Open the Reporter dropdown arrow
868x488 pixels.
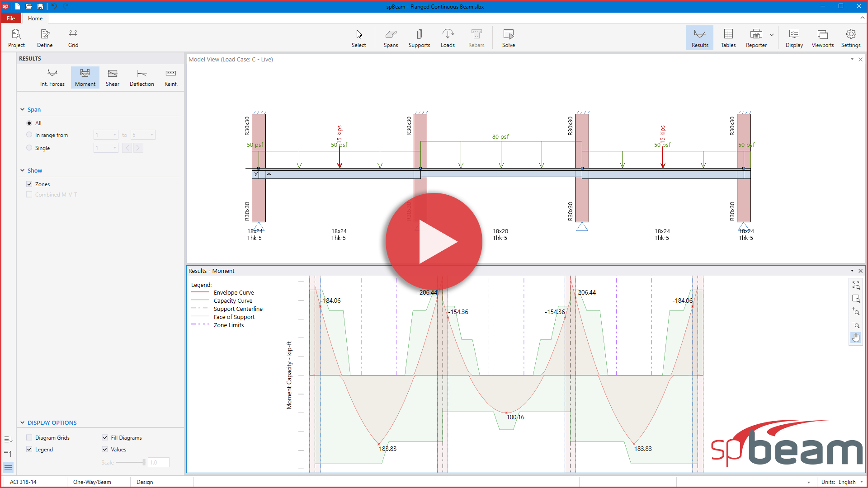click(771, 34)
